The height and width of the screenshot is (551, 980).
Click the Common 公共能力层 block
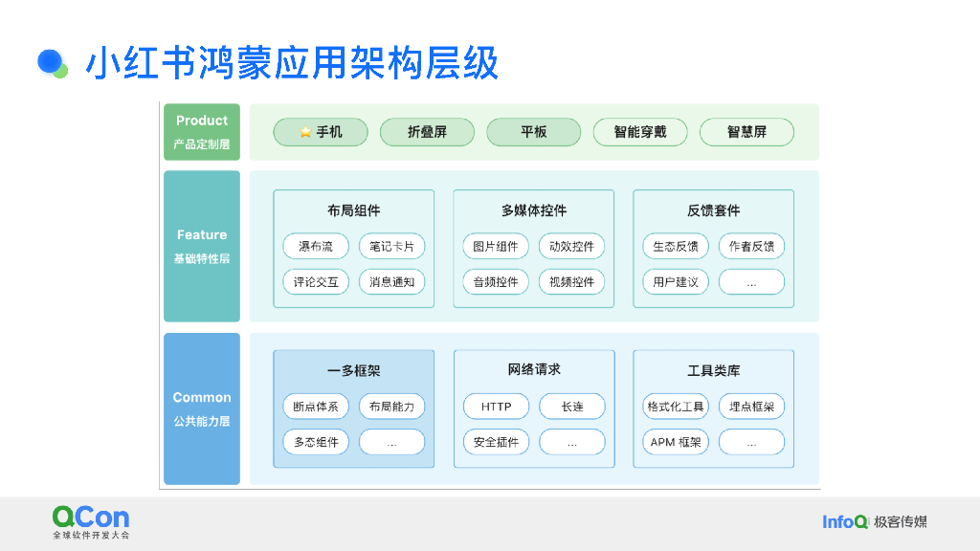pos(202,408)
